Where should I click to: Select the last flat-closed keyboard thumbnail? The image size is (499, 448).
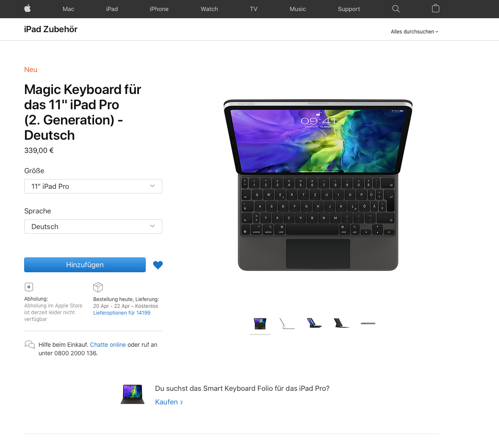pyautogui.click(x=368, y=323)
